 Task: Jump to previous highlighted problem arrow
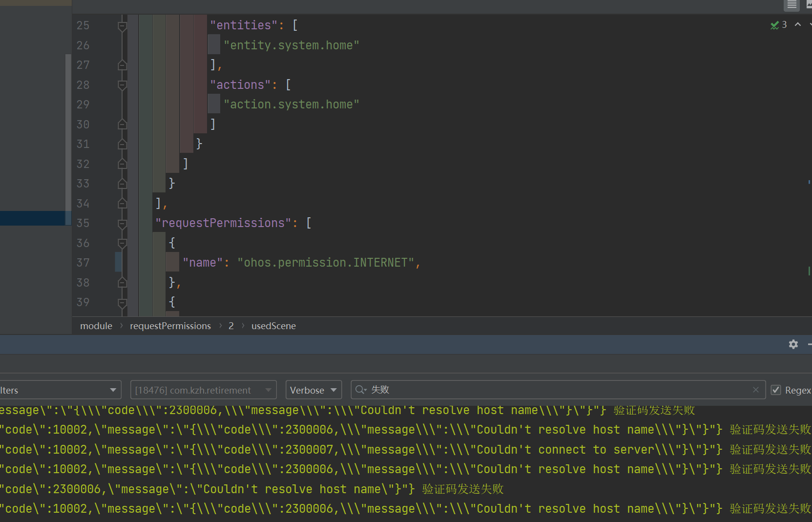[x=798, y=24]
